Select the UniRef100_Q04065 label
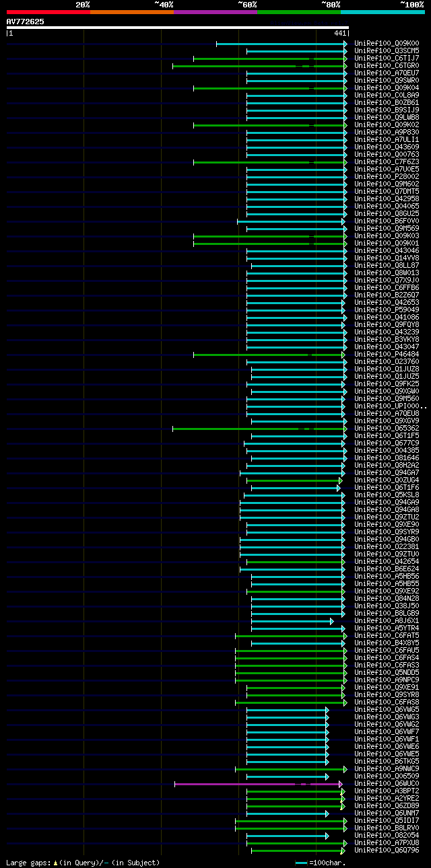 (387, 206)
